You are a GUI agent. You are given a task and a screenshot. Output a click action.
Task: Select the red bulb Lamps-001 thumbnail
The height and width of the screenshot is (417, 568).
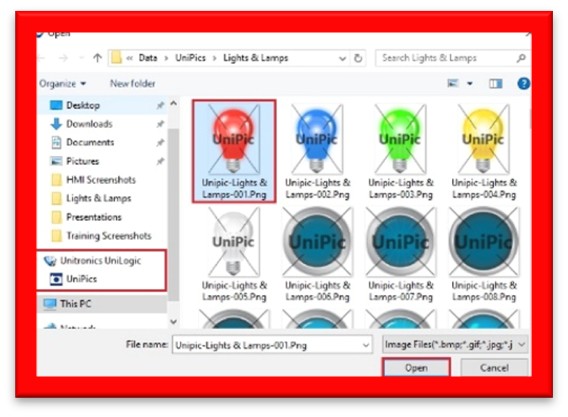click(x=234, y=139)
